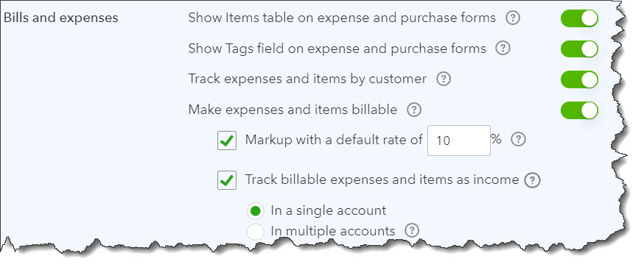Uncheck Track billable expenses as income checkbox
Viewport: 644px width, 270px height.
227,180
